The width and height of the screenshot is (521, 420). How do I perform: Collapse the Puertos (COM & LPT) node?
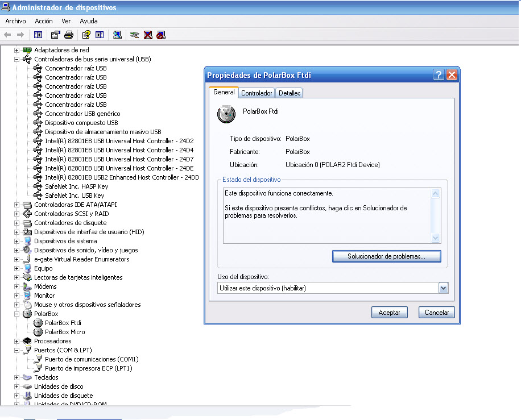(x=16, y=350)
